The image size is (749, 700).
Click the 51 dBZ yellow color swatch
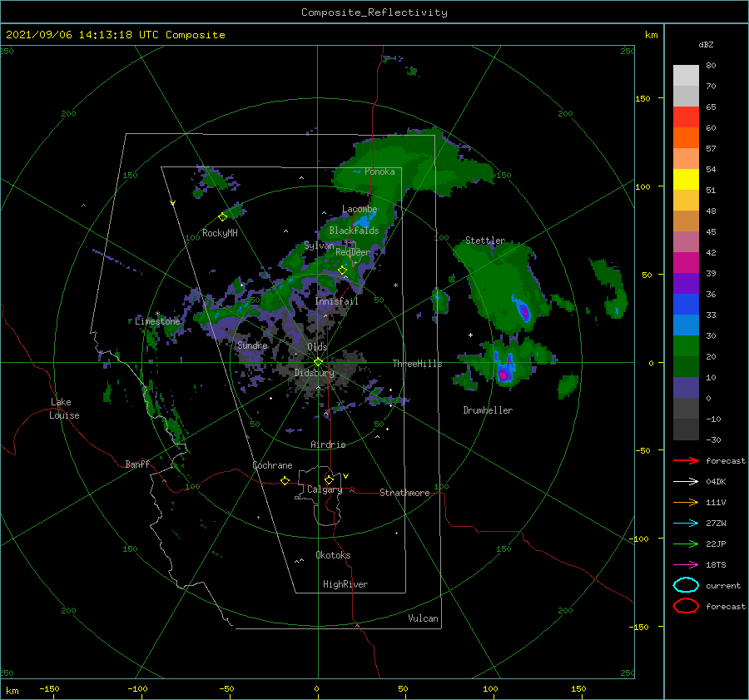click(x=686, y=179)
